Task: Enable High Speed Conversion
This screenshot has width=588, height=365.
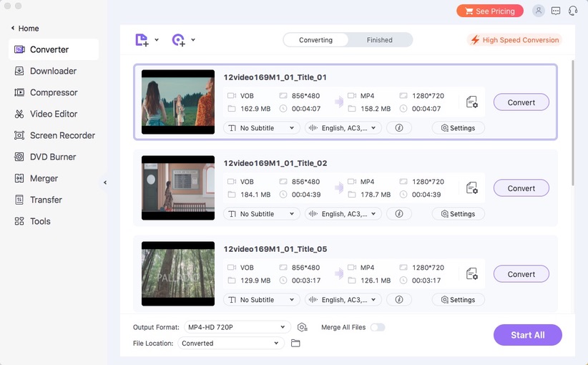Action: click(514, 40)
